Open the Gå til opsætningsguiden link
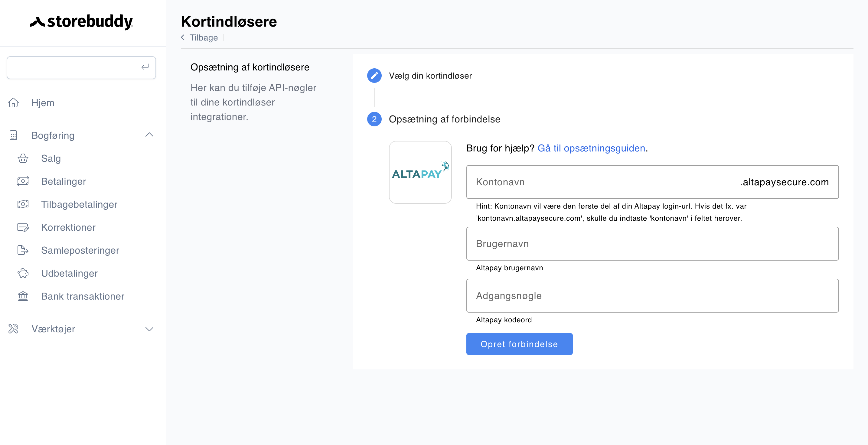868x445 pixels. click(591, 148)
